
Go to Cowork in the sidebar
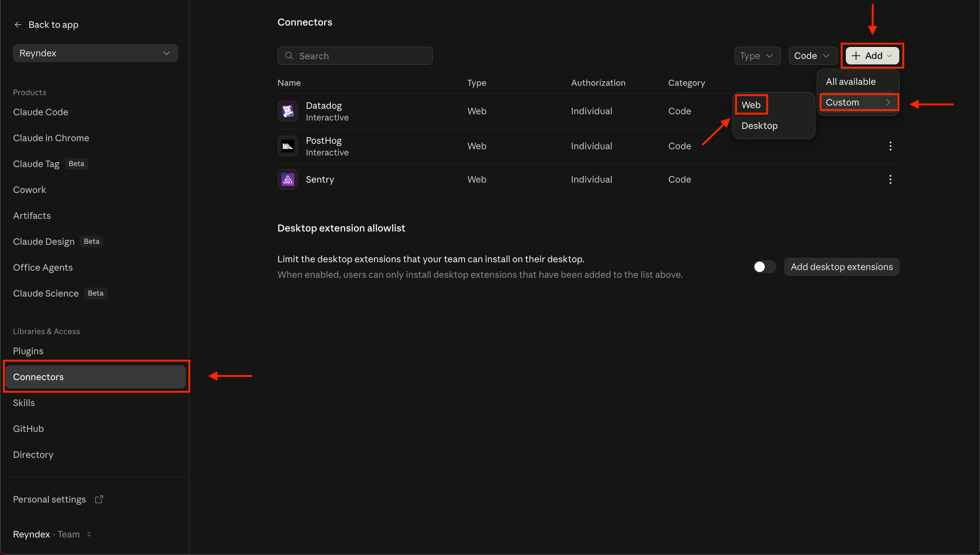29,190
